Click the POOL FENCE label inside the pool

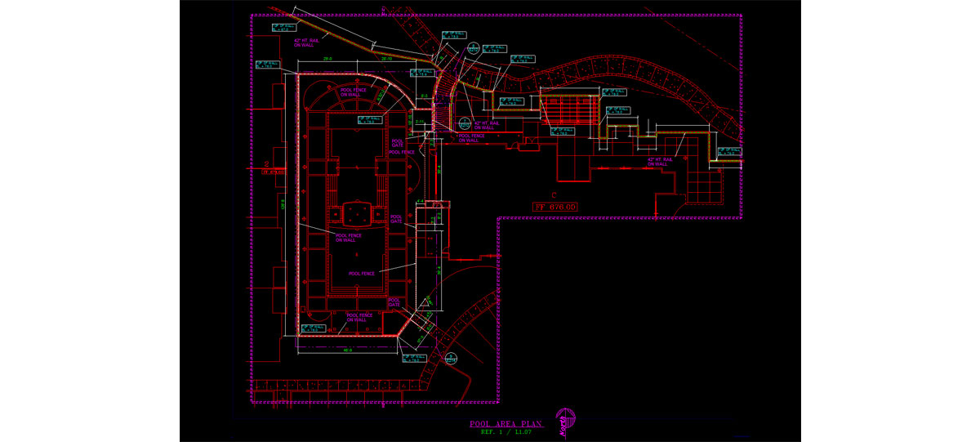click(361, 274)
